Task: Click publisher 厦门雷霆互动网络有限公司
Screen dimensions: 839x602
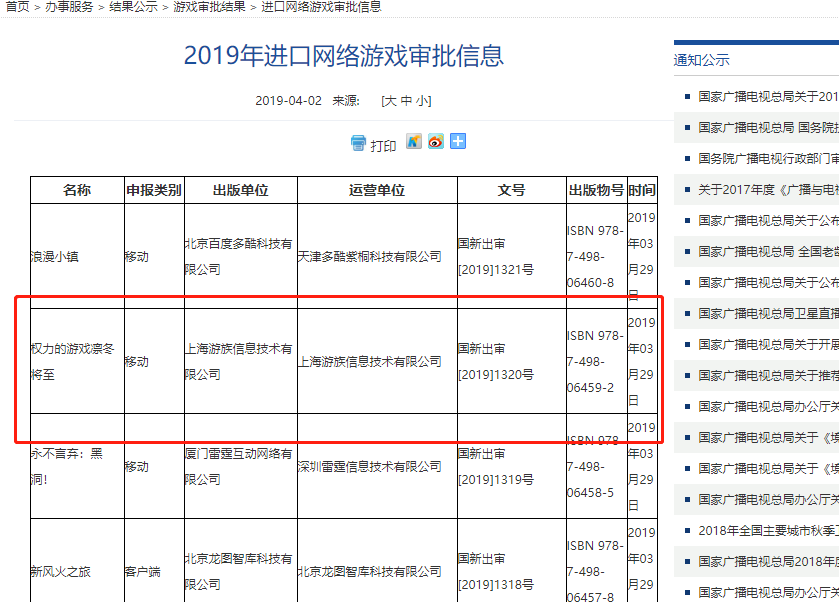Action: point(239,467)
